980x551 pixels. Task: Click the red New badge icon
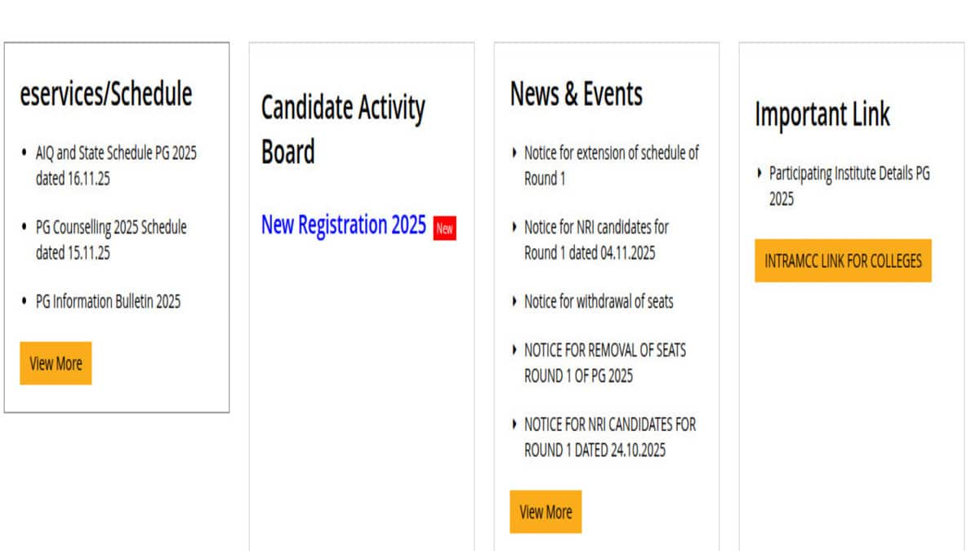click(x=444, y=229)
